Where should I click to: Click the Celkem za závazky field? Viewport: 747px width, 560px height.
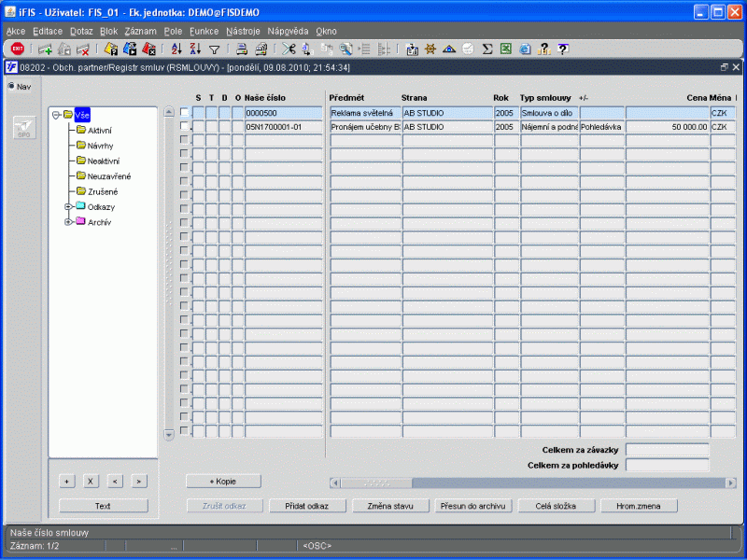[x=667, y=450]
